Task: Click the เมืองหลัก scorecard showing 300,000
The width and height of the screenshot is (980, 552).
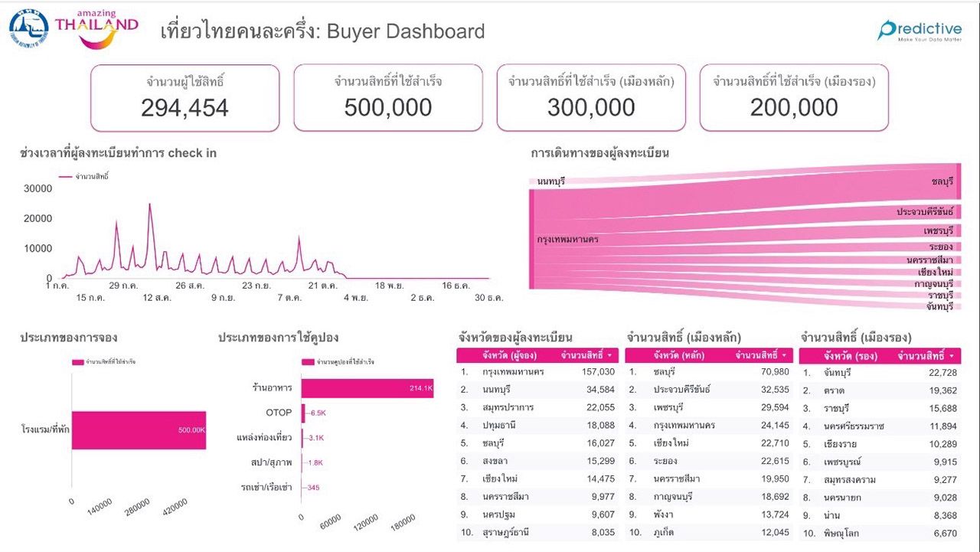Action: [x=590, y=98]
